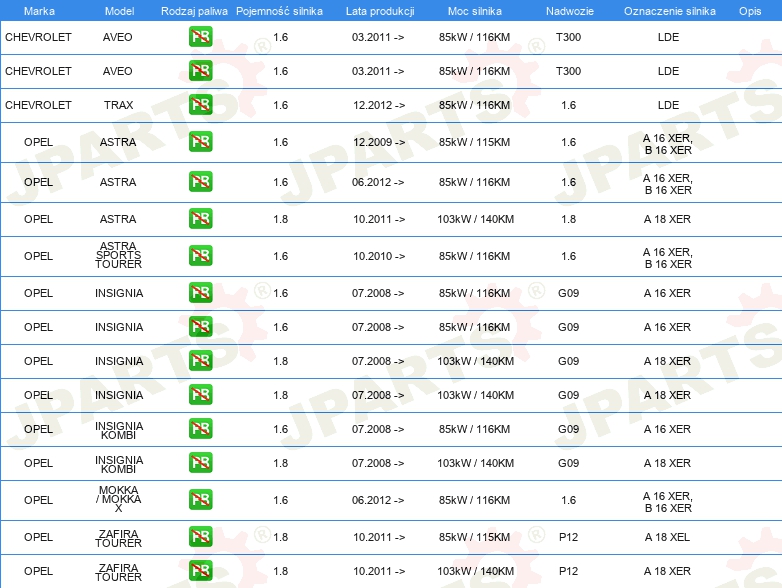The image size is (782, 588).
Task: Click fuel icon in OPEL ASTRA 06.2012 row
Action: (200, 182)
